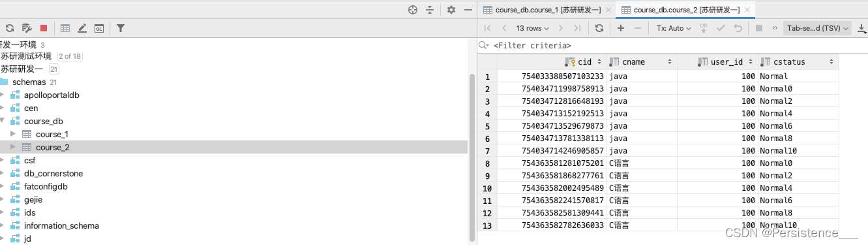
Task: Sort by the user_id column header
Action: tap(717, 62)
